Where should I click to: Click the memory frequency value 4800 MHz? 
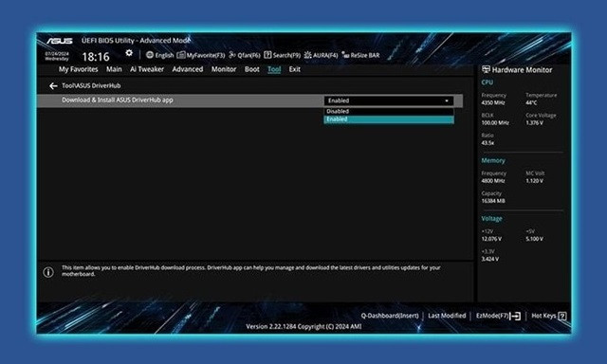pos(493,181)
